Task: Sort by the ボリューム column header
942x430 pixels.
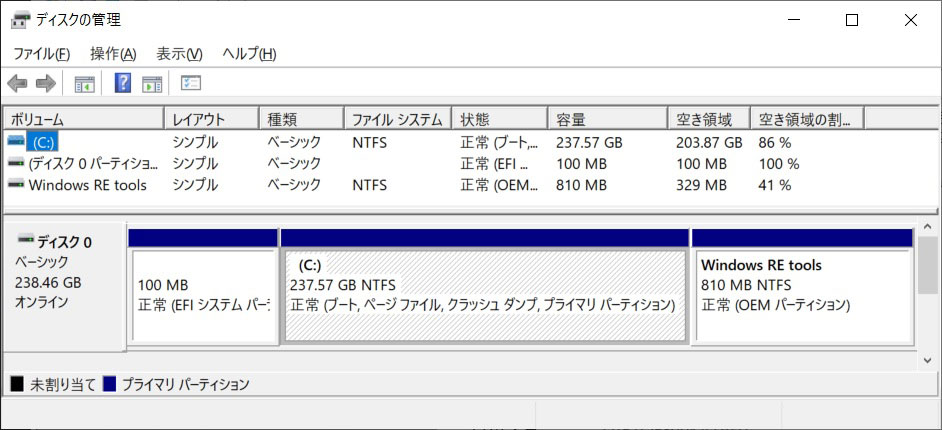Action: tap(82, 119)
